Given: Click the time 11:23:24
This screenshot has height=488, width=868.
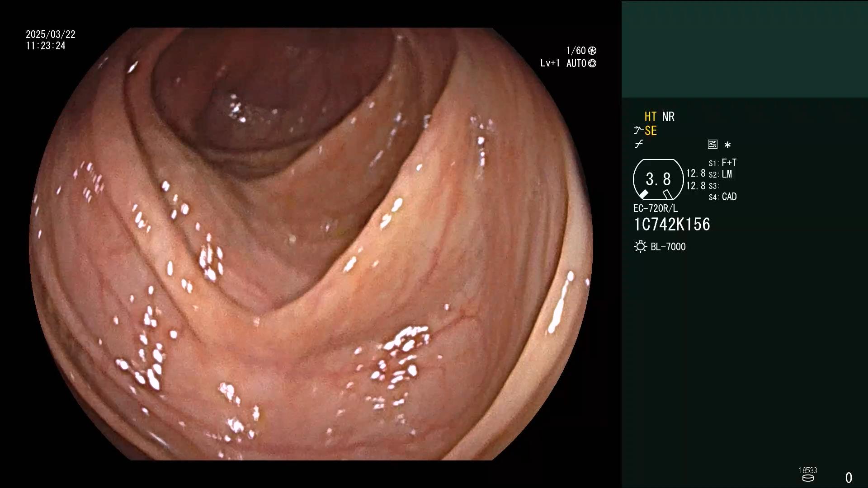Looking at the screenshot, I should point(46,46).
